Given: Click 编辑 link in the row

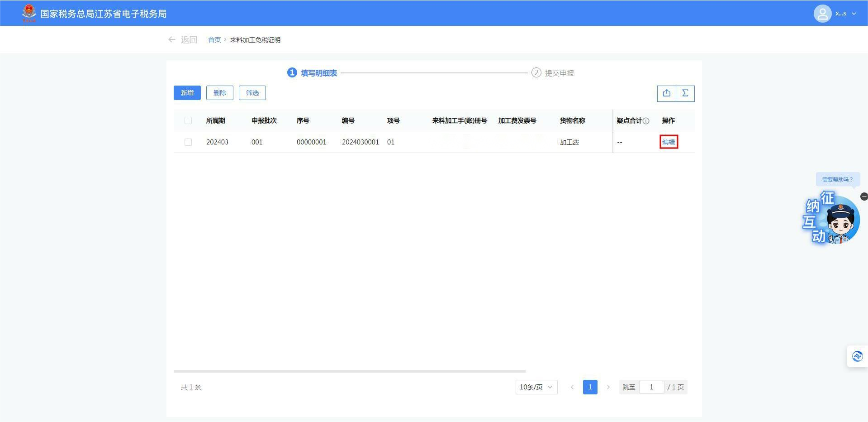Looking at the screenshot, I should (669, 142).
